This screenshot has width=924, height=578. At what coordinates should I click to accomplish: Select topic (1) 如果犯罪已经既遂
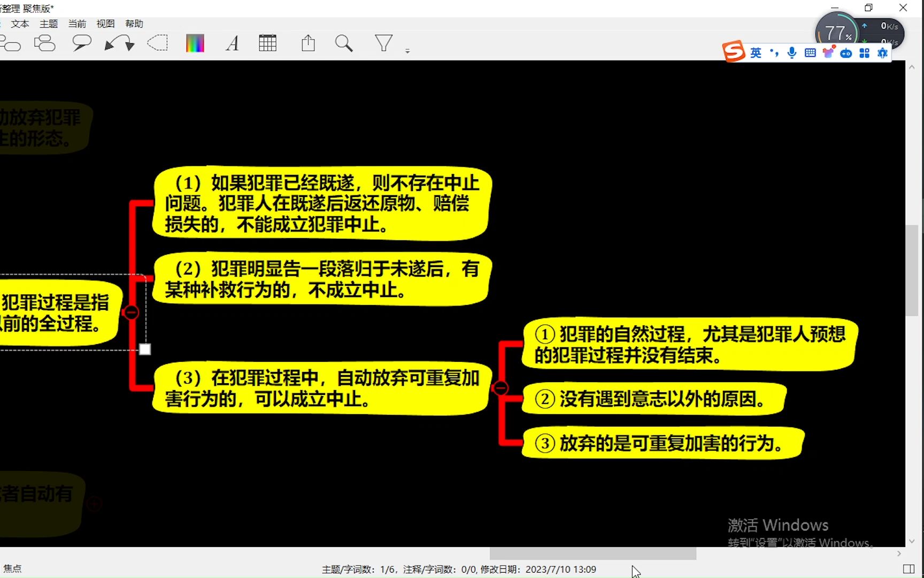click(x=322, y=204)
